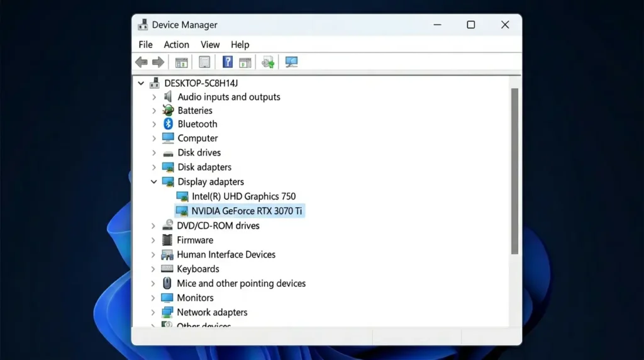This screenshot has width=644, height=360.
Task: Click the Computer monitor icon
Action: coord(167,138)
